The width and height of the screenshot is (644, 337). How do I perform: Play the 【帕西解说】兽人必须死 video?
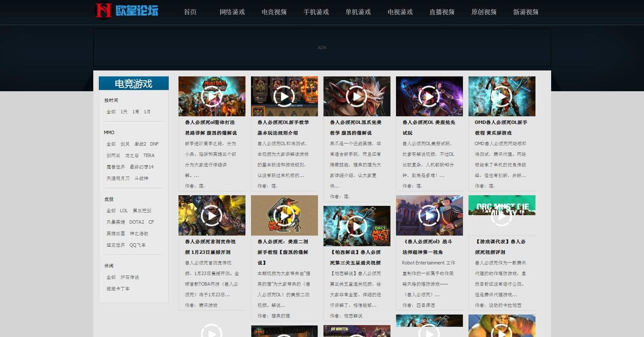(357, 226)
